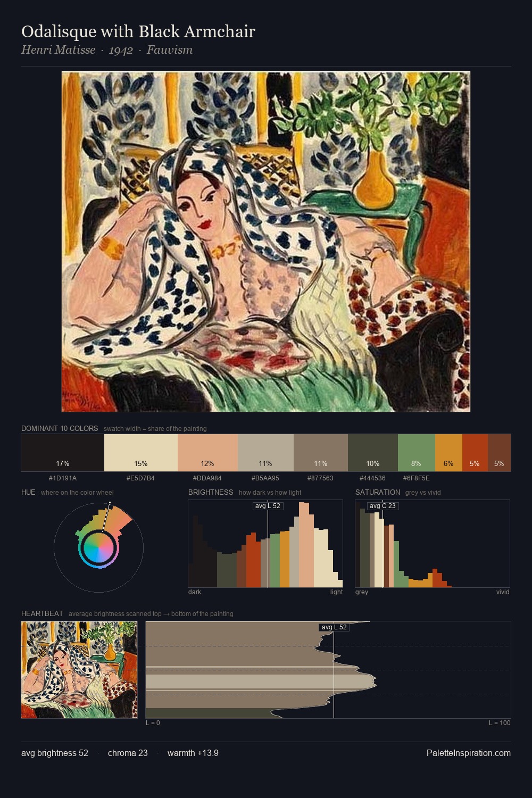Select the golden orange 6% swatch
This screenshot has width=532, height=798.
coord(448,453)
